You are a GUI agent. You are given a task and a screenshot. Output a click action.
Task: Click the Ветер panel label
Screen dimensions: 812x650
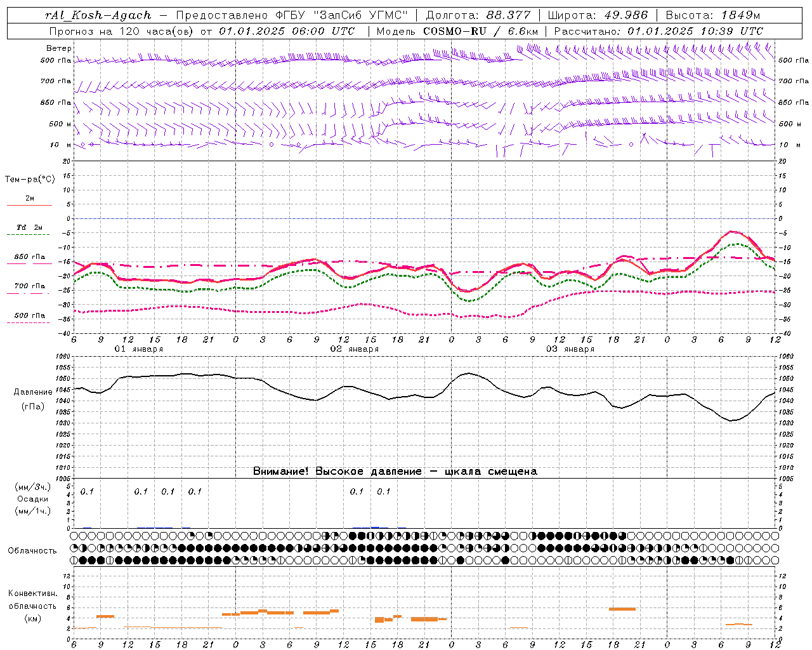coord(59,48)
